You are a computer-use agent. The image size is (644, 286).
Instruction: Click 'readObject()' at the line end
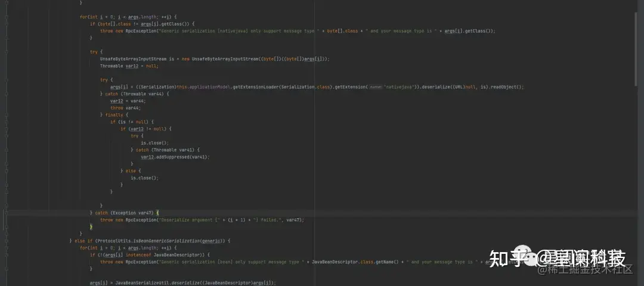(507, 87)
